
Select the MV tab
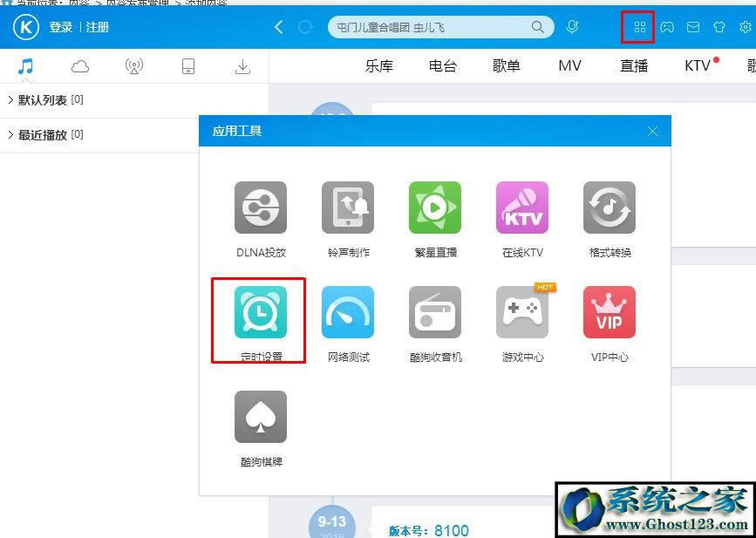[570, 65]
